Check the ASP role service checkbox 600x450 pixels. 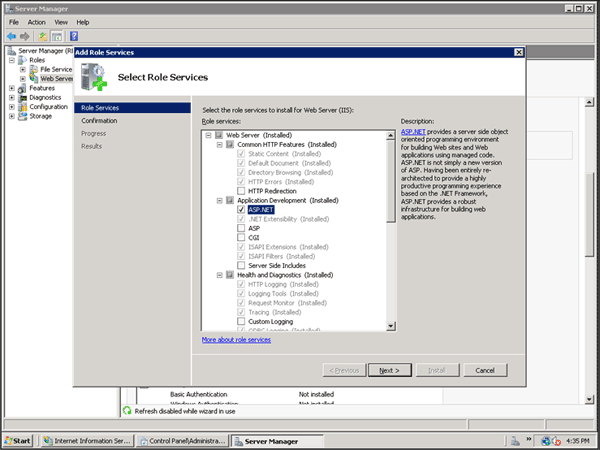241,228
